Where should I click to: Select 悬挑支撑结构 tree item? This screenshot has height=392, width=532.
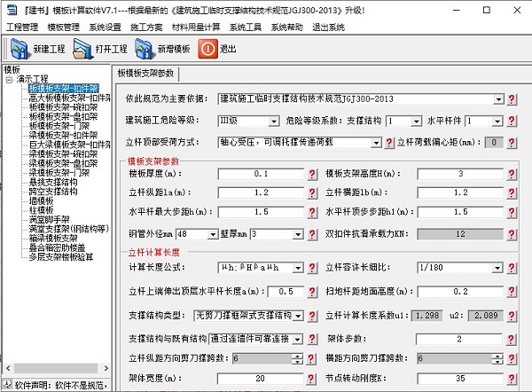(53, 183)
